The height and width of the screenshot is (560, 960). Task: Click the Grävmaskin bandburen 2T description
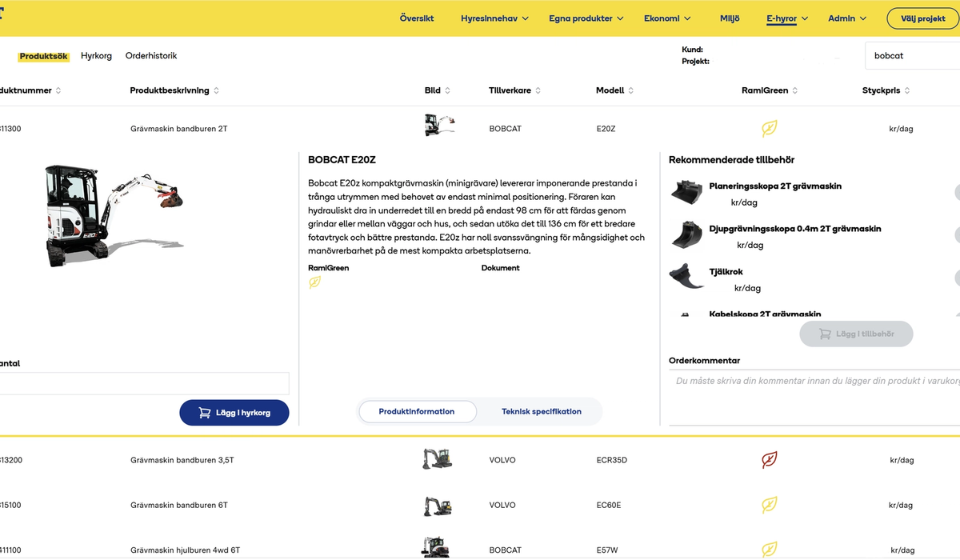tap(178, 128)
